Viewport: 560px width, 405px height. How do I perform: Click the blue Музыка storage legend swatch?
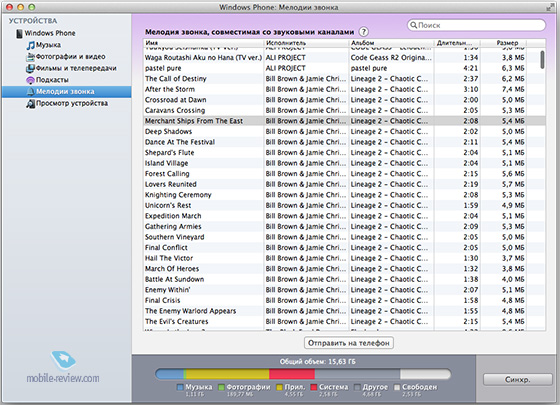180,388
